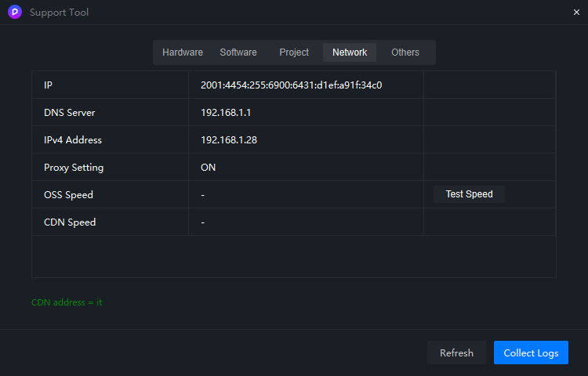Click the Support Tool title text
This screenshot has width=588, height=376.
click(60, 13)
